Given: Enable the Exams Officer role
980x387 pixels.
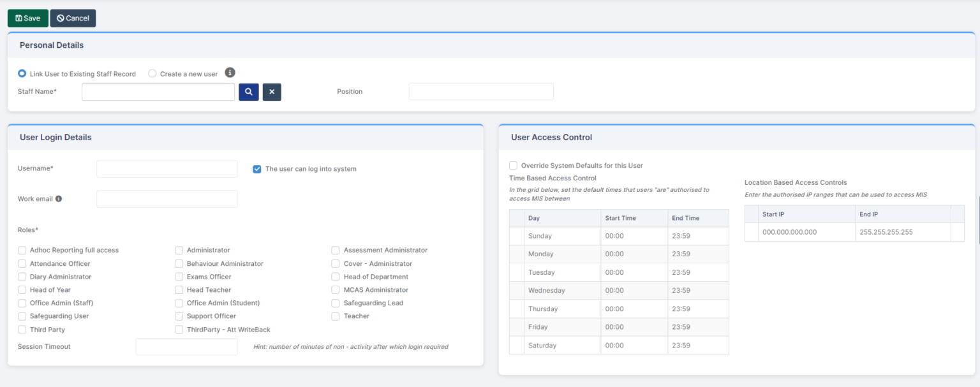Looking at the screenshot, I should (179, 276).
